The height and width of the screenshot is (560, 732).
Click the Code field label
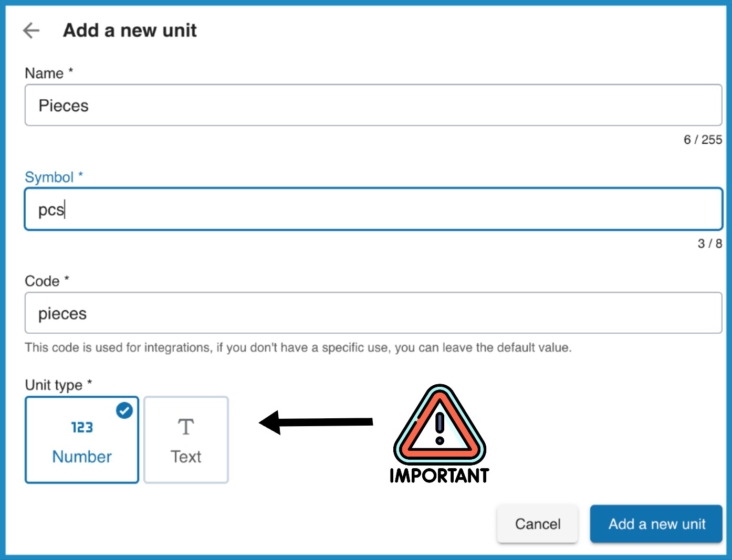pyautogui.click(x=43, y=281)
